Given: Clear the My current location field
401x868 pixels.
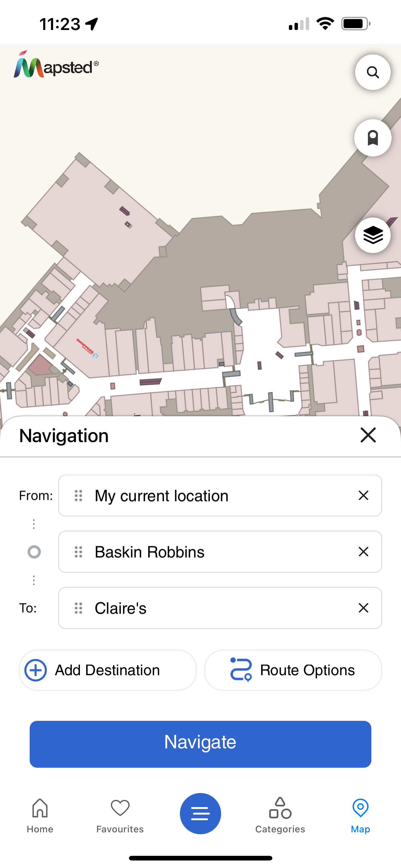Looking at the screenshot, I should point(363,495).
